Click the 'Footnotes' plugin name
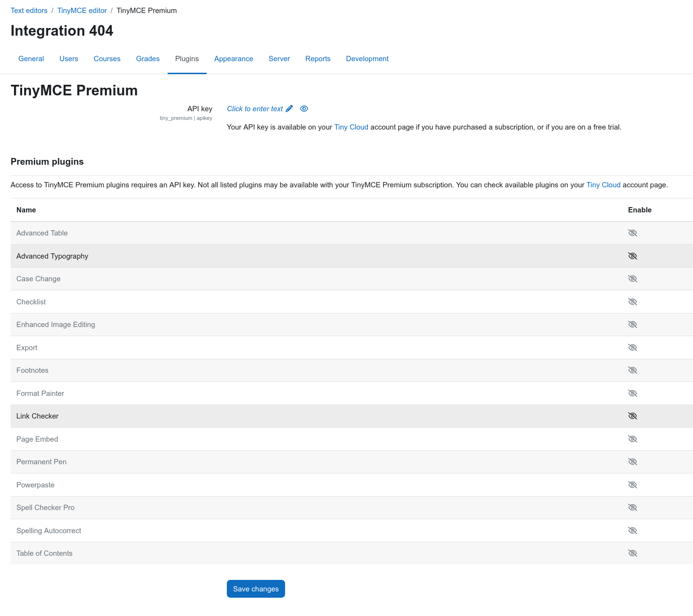The image size is (693, 616). pos(32,370)
